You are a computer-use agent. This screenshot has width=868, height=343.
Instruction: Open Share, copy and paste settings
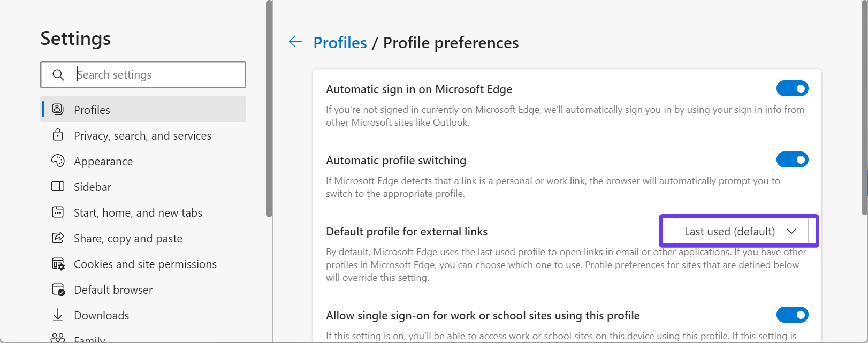[143, 238]
